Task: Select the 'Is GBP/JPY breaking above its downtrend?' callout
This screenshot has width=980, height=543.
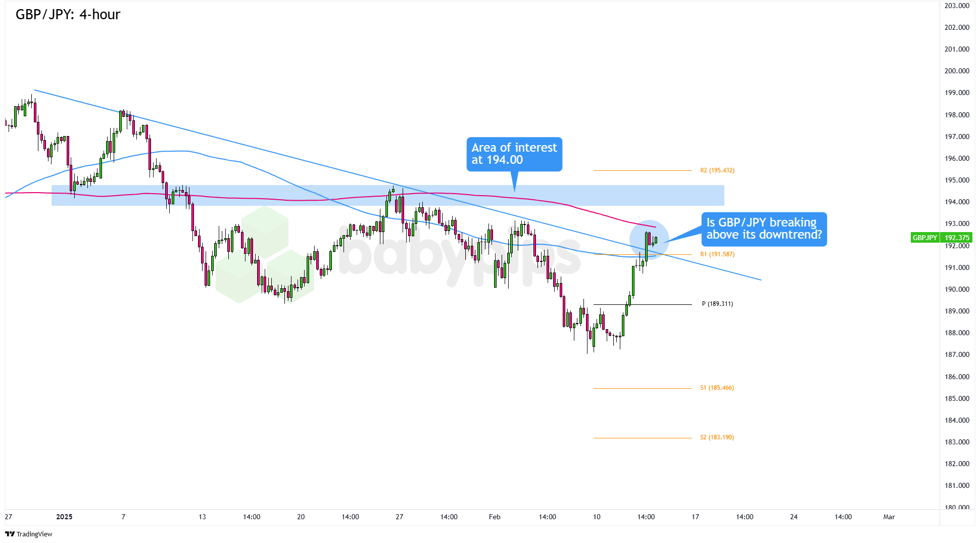Action: pyautogui.click(x=764, y=229)
